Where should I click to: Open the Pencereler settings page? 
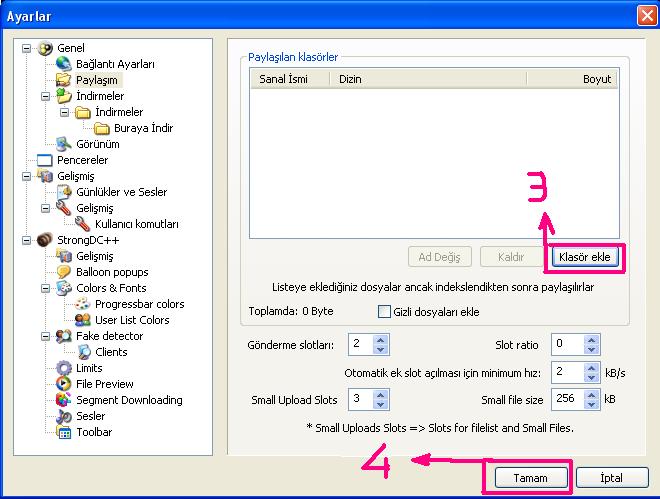coord(82,160)
